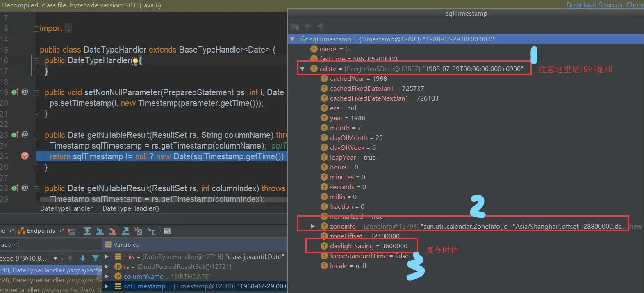Click override gutter icon on line 28
This screenshot has width=644, height=293.
15,188
